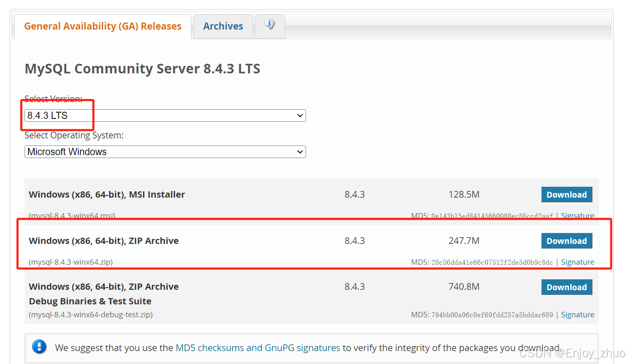
Task: Open Signature link for debug-test zip
Action: [x=577, y=314]
